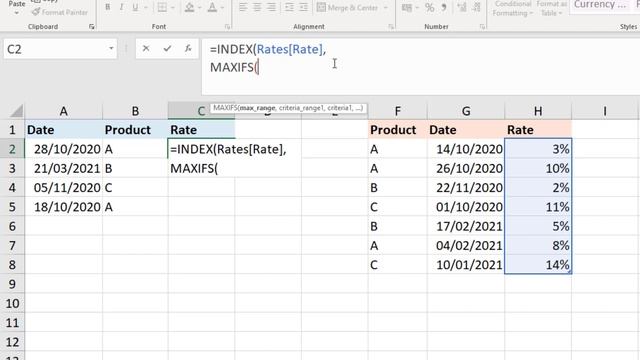Image resolution: width=640 pixels, height=360 pixels.
Task: Click the 14/10/2020 date cell
Action: coord(466,149)
